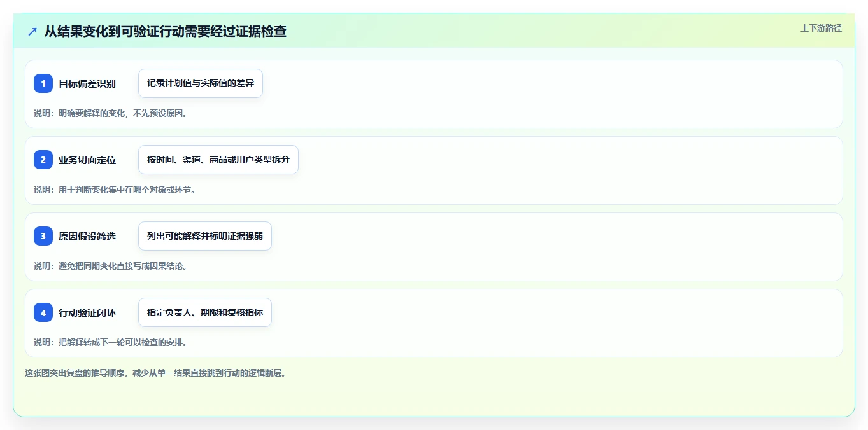This screenshot has height=430, width=868.
Task: Select the 按时间、渠道、商品或用户类型拆分 chip
Action: click(218, 160)
